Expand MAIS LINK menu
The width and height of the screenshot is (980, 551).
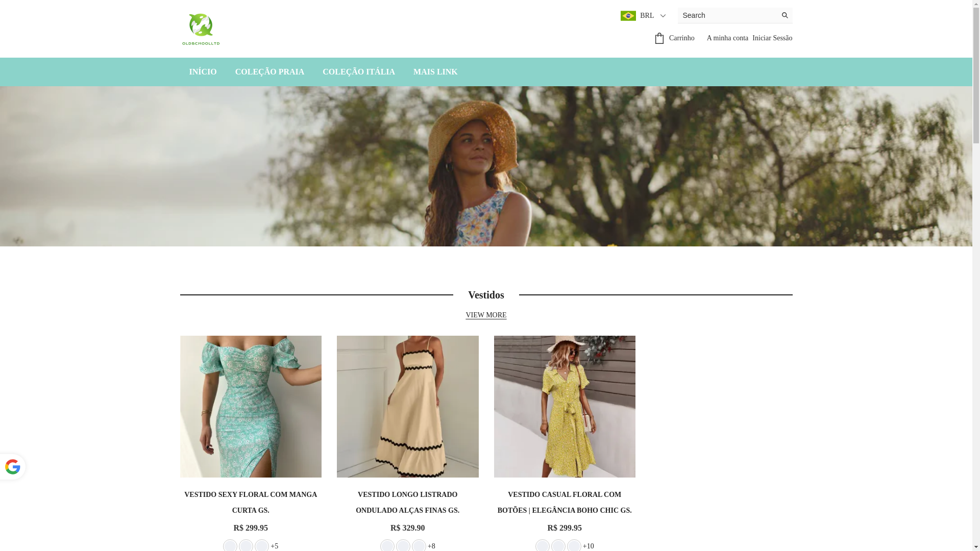(435, 72)
